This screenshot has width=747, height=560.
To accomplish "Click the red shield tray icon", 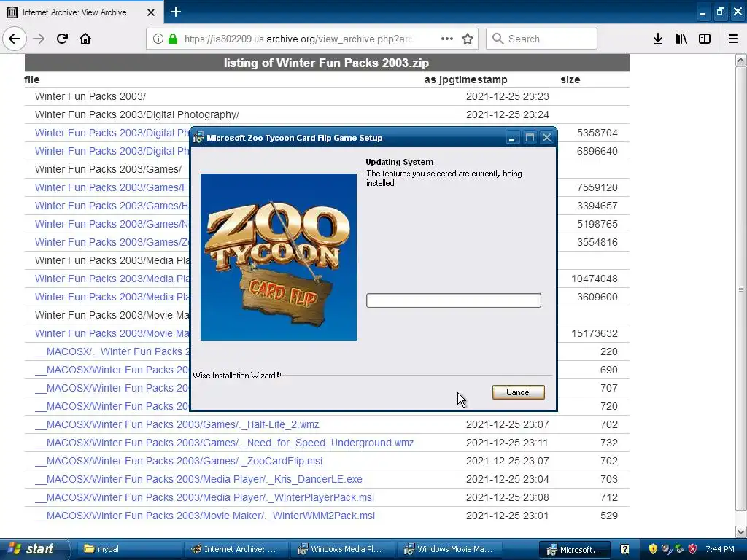I will [693, 549].
